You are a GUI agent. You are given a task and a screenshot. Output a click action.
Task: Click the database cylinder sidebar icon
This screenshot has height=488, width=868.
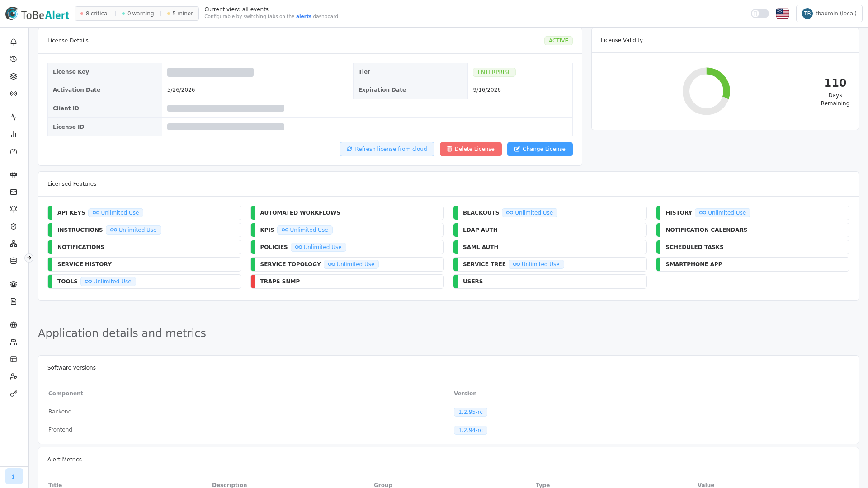click(x=14, y=261)
